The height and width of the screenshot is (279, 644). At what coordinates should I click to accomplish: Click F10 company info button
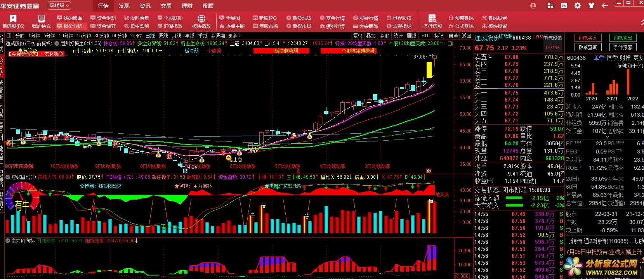(426, 36)
